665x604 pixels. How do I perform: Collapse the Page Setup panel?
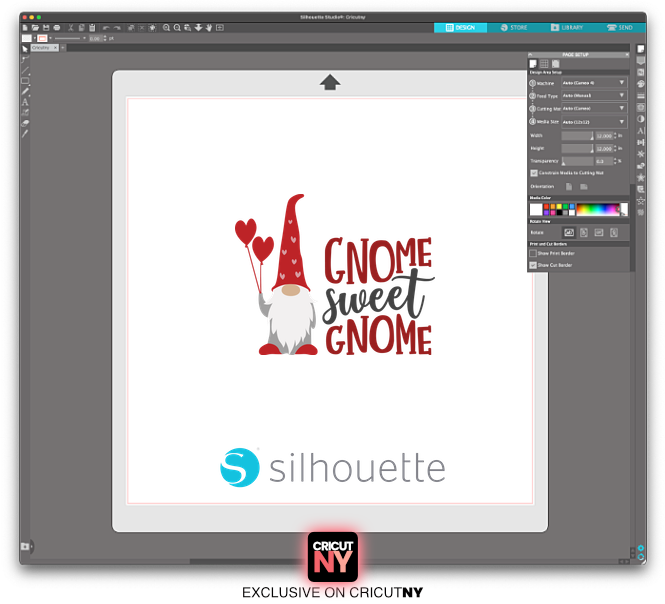530,55
